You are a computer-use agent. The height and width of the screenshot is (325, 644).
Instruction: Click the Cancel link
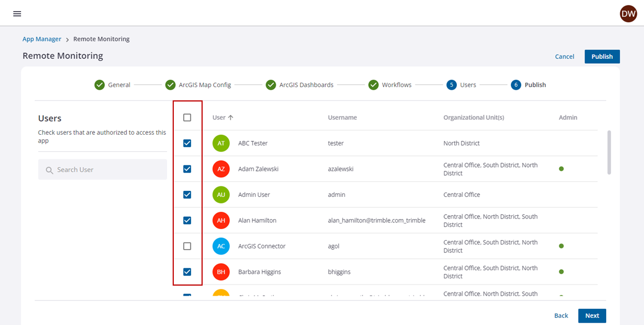(x=564, y=57)
